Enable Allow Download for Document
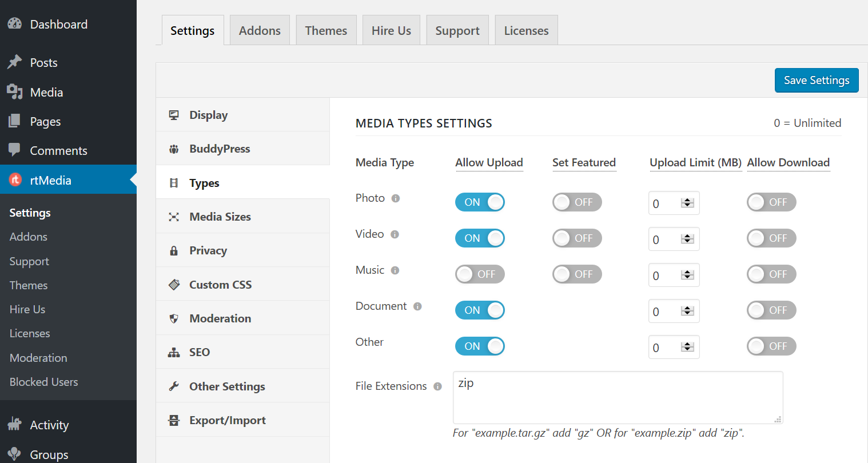 pyautogui.click(x=771, y=310)
